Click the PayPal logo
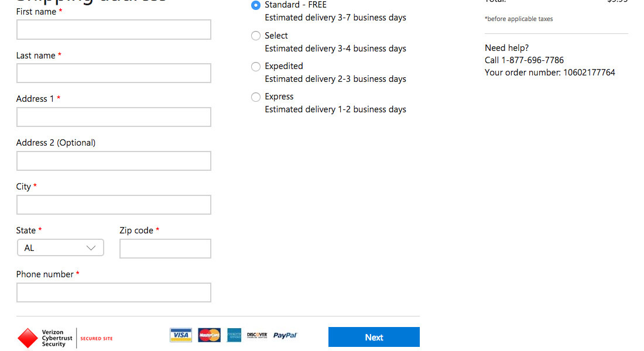 coord(285,335)
